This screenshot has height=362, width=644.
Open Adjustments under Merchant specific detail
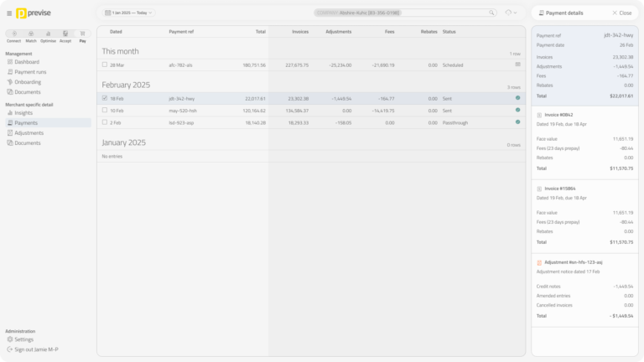[x=29, y=133]
